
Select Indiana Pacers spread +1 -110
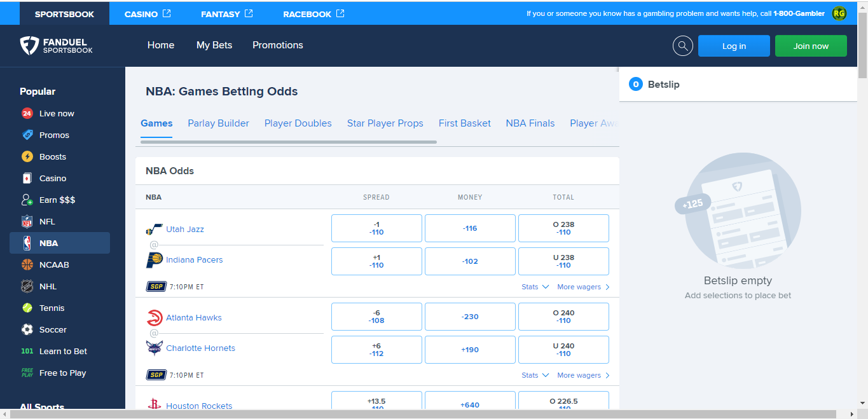[376, 261]
